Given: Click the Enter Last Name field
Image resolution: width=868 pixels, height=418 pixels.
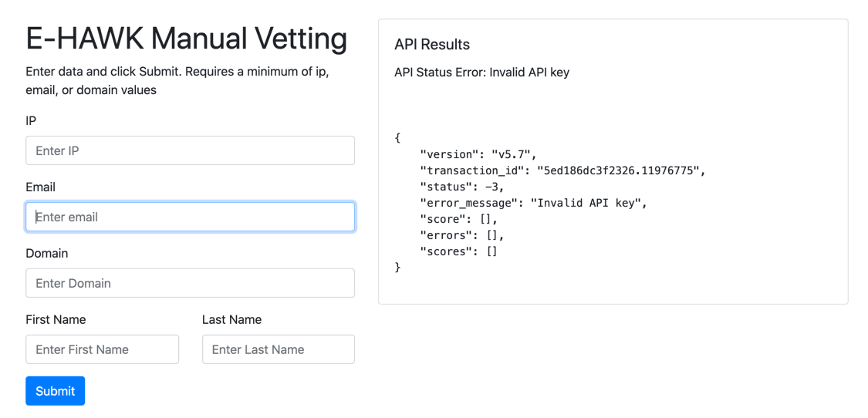Looking at the screenshot, I should point(279,349).
